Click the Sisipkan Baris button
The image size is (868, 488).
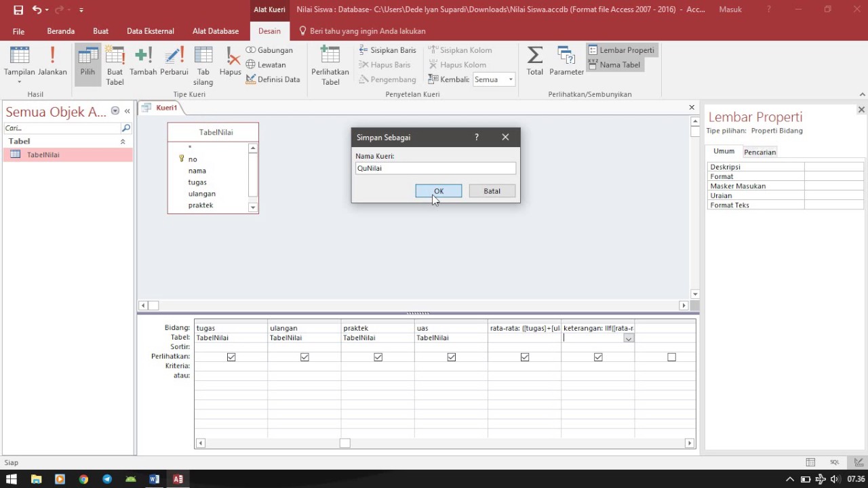tap(388, 50)
